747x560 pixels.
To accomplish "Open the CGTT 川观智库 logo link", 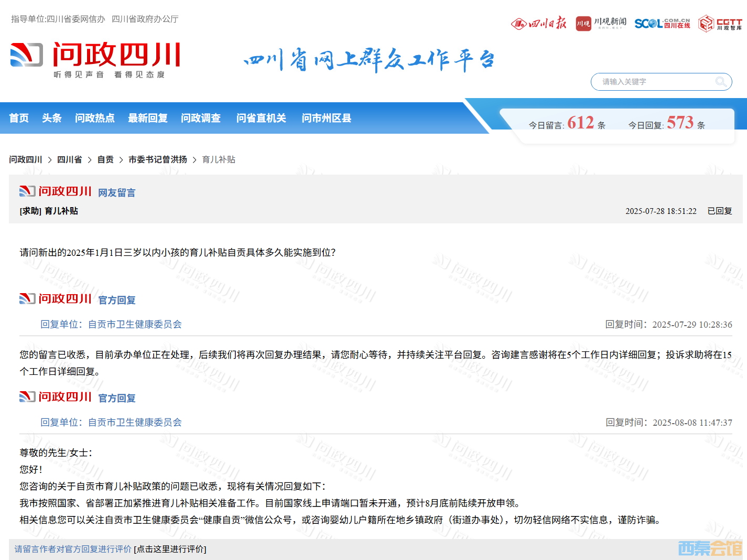I will [x=720, y=23].
